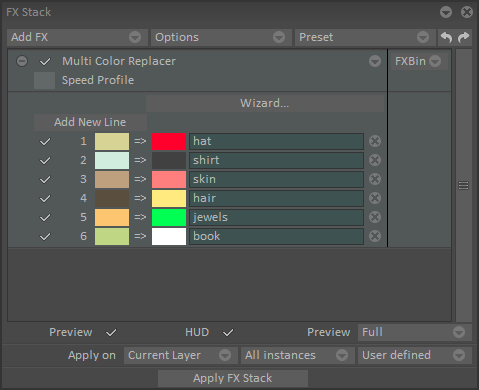
Task: Edit the skin name field
Action: click(x=276, y=179)
